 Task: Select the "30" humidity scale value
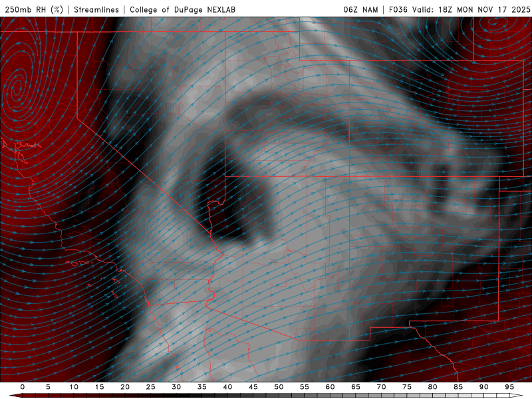[x=176, y=387]
